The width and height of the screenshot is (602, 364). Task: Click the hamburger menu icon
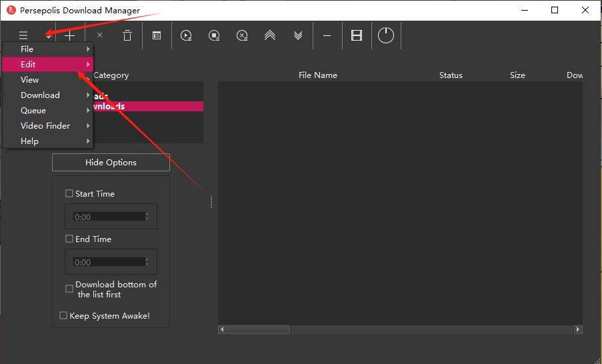point(24,36)
